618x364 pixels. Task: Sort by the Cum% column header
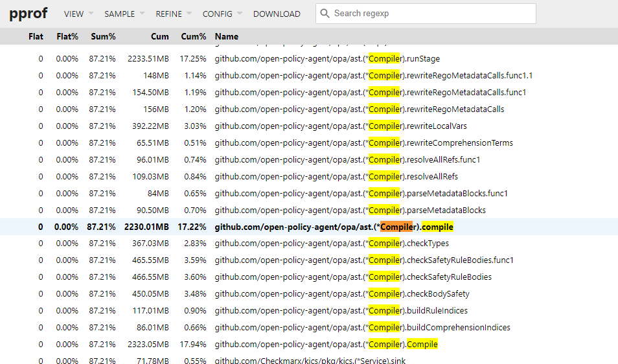point(194,37)
